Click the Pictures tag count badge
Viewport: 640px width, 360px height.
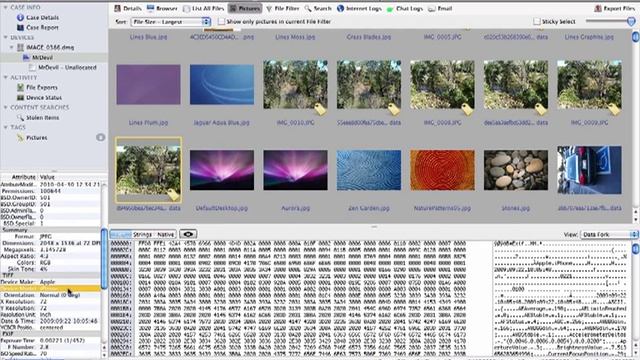click(x=100, y=138)
